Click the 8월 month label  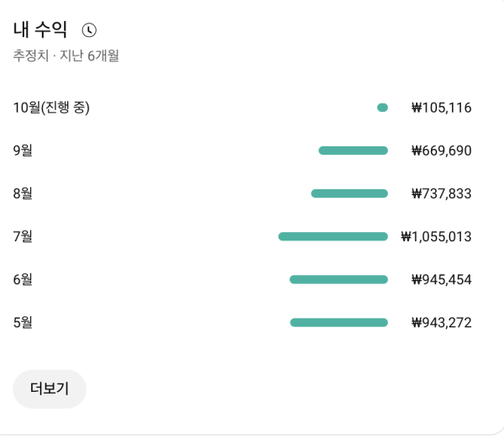click(x=23, y=193)
